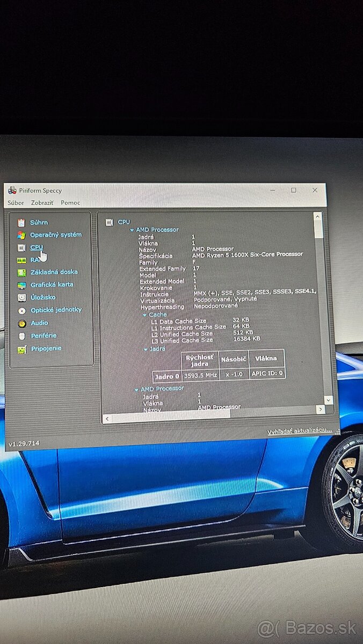363x644 pixels.
Task: Collapse the first AMD Processor node
Action: [x=132, y=230]
